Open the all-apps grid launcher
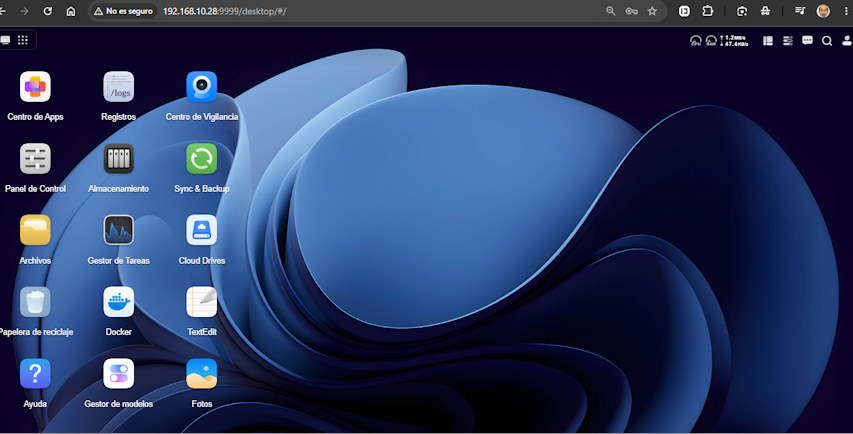Image resolution: width=853 pixels, height=434 pixels. pyautogui.click(x=23, y=40)
